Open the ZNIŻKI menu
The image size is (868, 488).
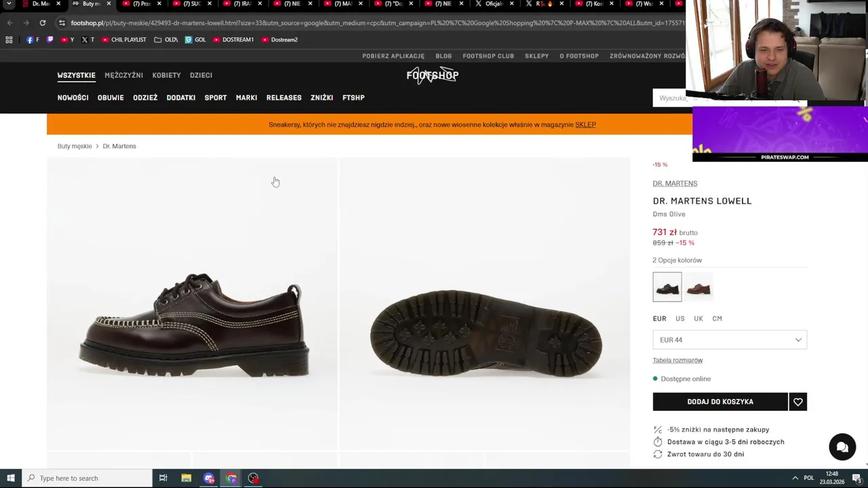321,98
